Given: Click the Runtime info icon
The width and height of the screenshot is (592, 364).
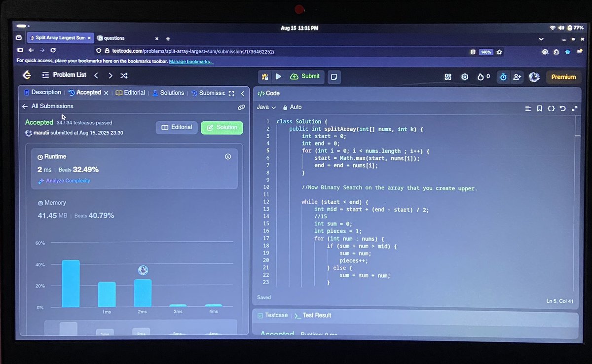Looking at the screenshot, I should click(228, 157).
